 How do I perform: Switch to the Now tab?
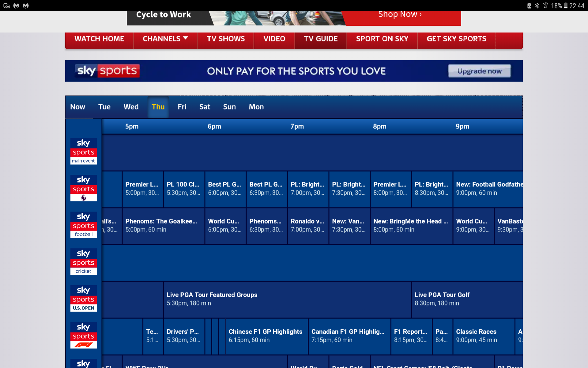(x=78, y=107)
